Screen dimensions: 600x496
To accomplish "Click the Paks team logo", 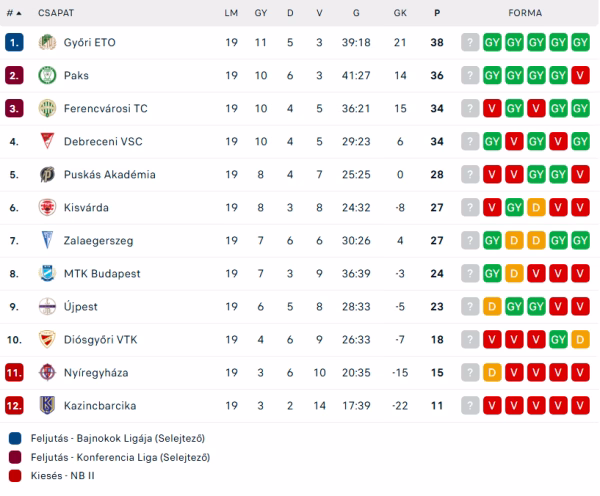I will click(46, 75).
